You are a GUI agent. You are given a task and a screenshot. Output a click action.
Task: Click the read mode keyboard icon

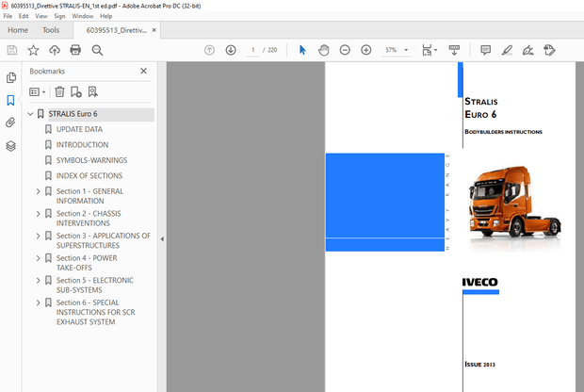(x=454, y=50)
